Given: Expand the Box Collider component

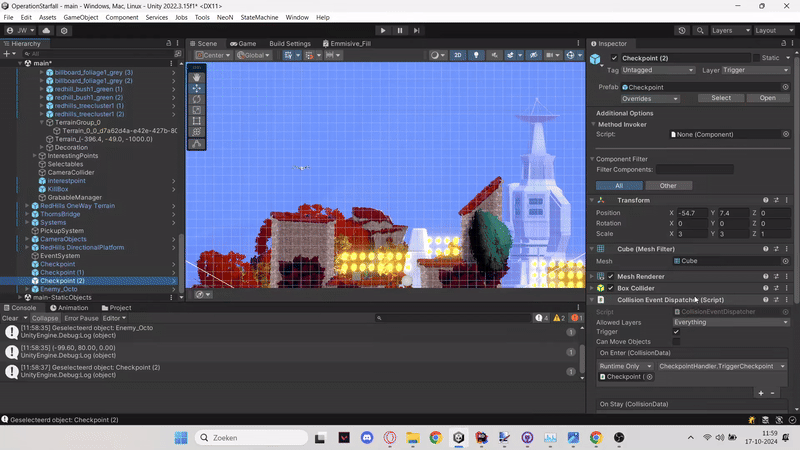Looking at the screenshot, I should 591,288.
